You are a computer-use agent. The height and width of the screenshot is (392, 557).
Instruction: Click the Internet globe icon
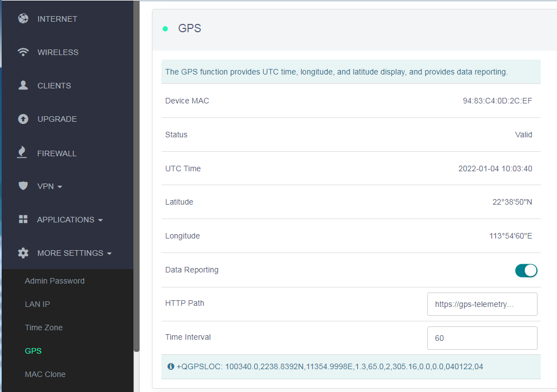click(x=23, y=18)
